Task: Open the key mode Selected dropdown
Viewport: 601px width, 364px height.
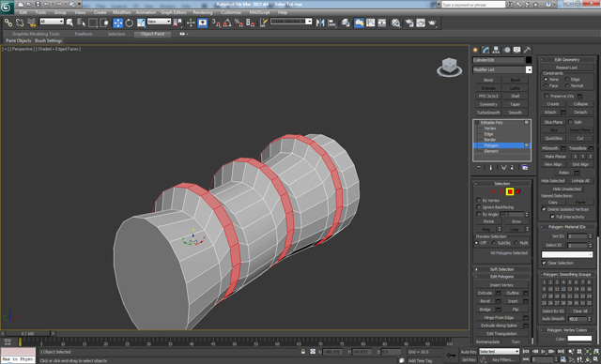Action: [x=499, y=352]
